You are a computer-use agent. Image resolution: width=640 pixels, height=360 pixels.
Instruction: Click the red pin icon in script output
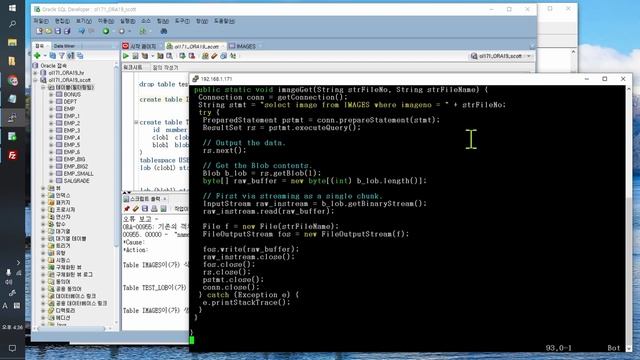127,209
